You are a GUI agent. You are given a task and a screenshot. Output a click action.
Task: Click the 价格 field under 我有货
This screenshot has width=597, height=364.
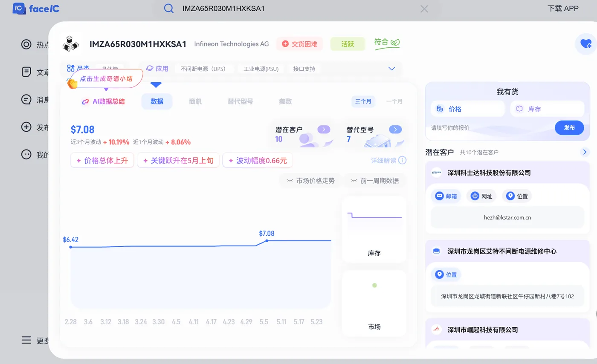(x=468, y=109)
